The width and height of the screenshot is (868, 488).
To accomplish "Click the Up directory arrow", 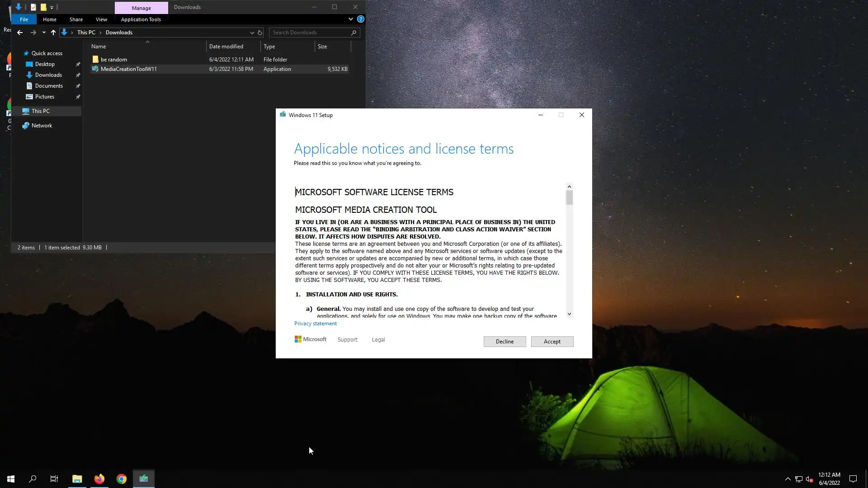I will 53,33.
